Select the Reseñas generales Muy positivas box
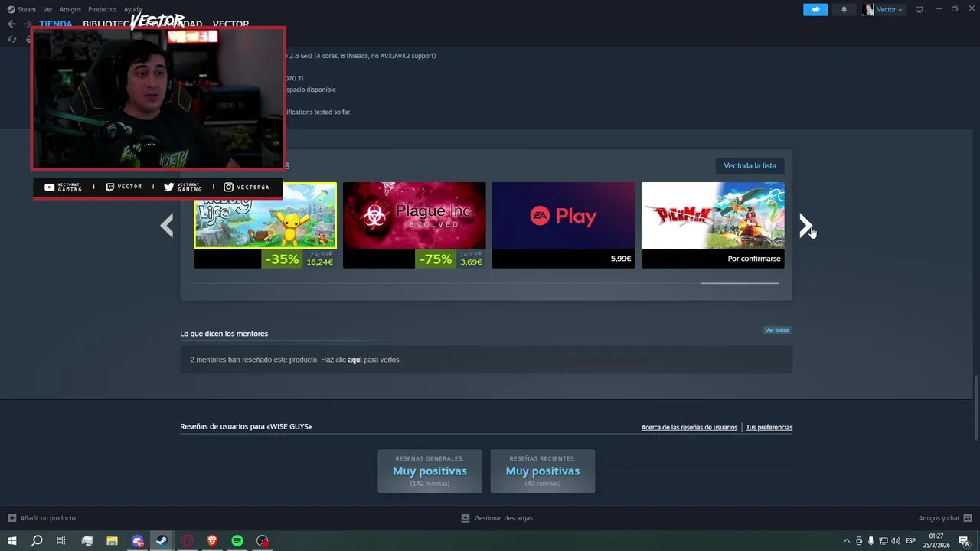 click(430, 471)
